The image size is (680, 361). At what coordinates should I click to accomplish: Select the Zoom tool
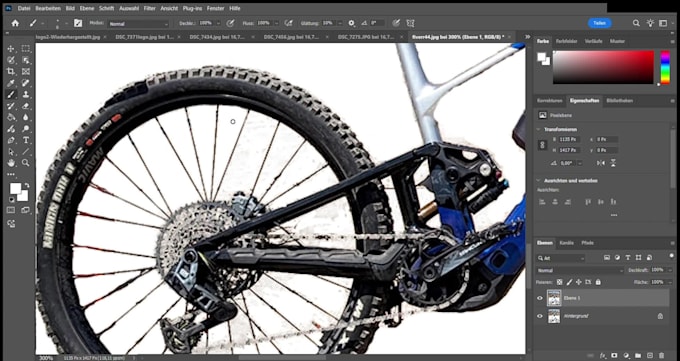[x=26, y=163]
